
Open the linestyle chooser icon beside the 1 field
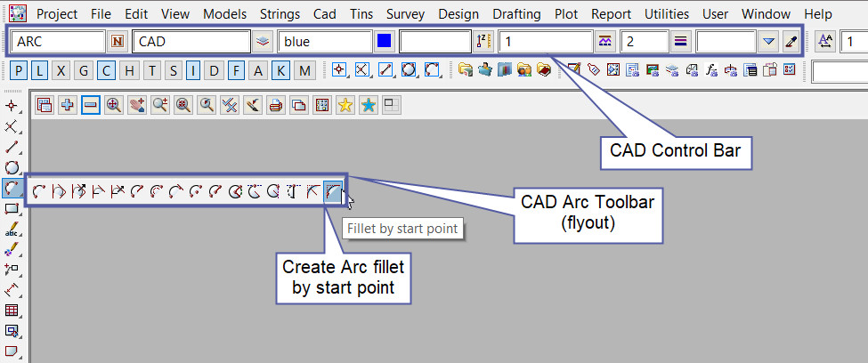pyautogui.click(x=605, y=41)
